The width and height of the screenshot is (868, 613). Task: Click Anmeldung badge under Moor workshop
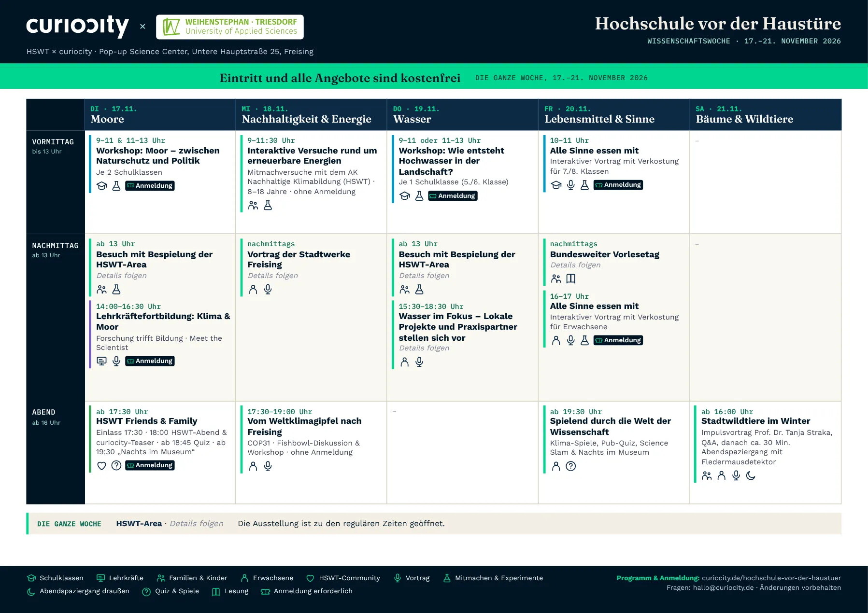pyautogui.click(x=150, y=186)
